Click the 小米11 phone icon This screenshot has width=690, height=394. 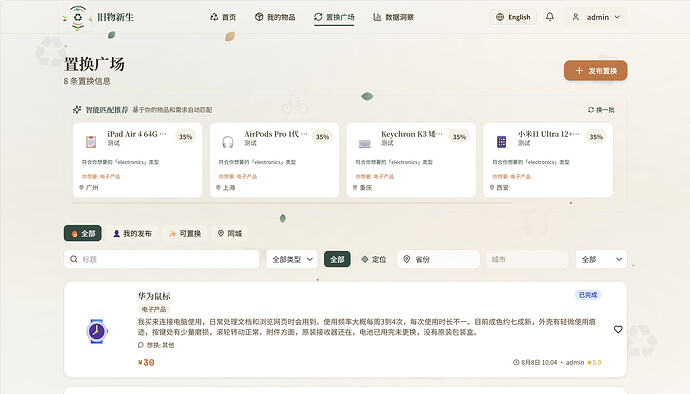point(501,142)
